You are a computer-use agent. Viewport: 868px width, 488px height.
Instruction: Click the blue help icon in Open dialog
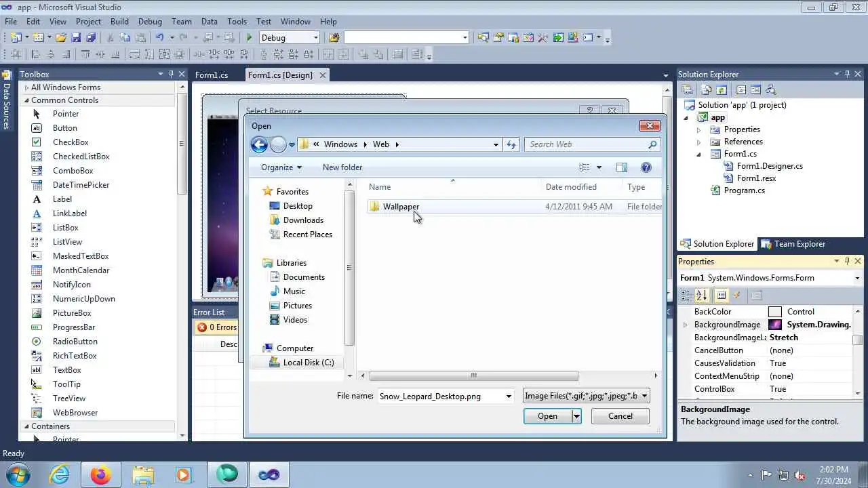pos(646,167)
